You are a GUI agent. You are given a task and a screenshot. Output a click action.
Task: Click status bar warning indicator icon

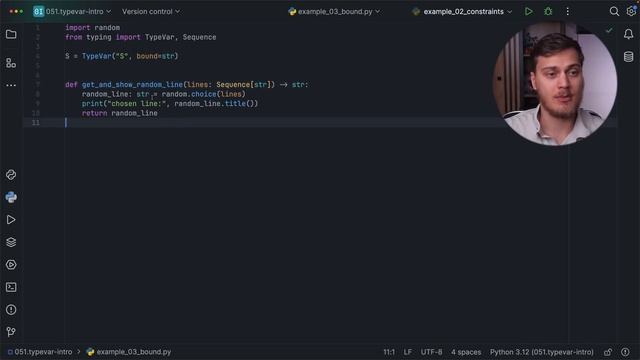coord(625,352)
